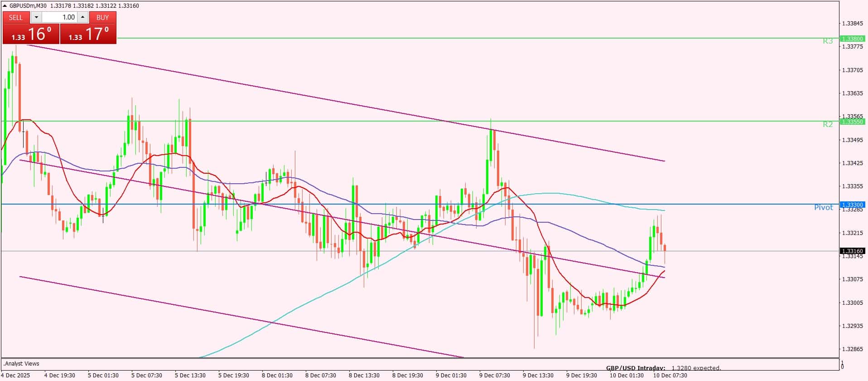
Task: Decrease lot volume with down arrow
Action: [36, 17]
